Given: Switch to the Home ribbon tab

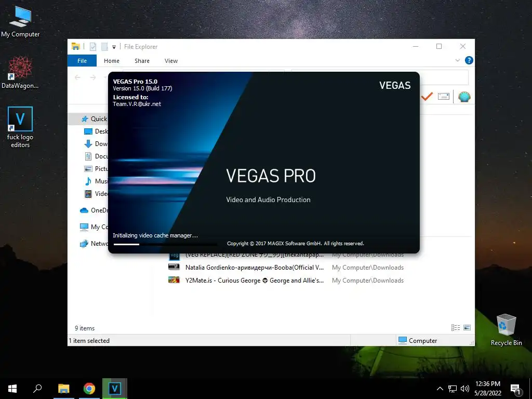Looking at the screenshot, I should click(x=112, y=61).
